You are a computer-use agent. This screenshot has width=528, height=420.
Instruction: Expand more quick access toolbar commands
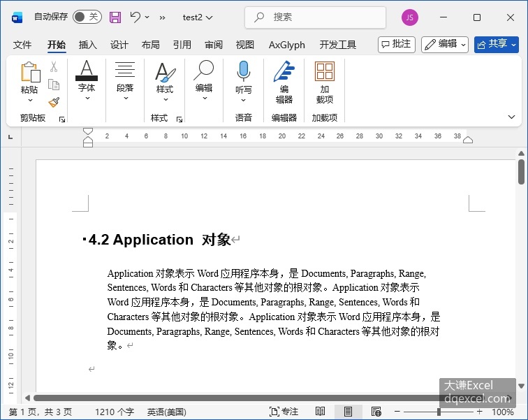click(162, 17)
